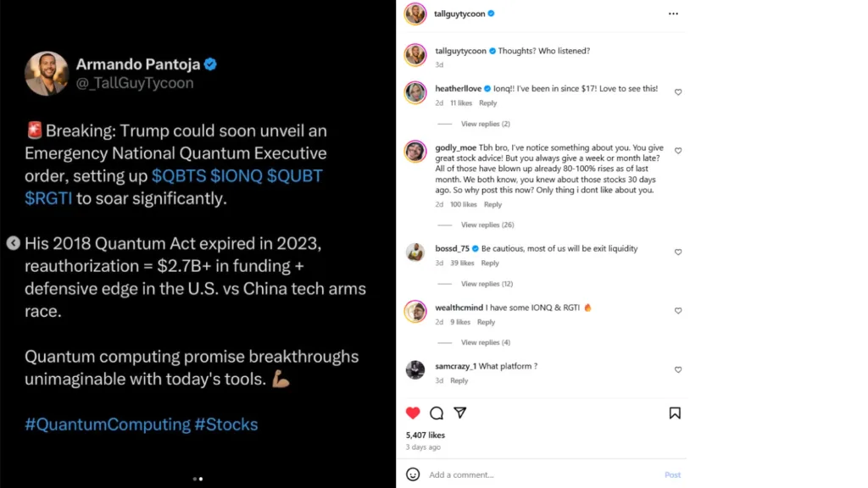Screen dimensions: 868x488
Task: Save post with the bookmark icon
Action: pyautogui.click(x=675, y=413)
